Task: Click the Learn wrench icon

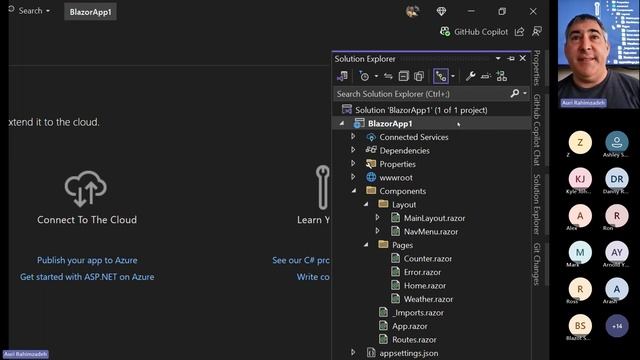Action: 322,187
